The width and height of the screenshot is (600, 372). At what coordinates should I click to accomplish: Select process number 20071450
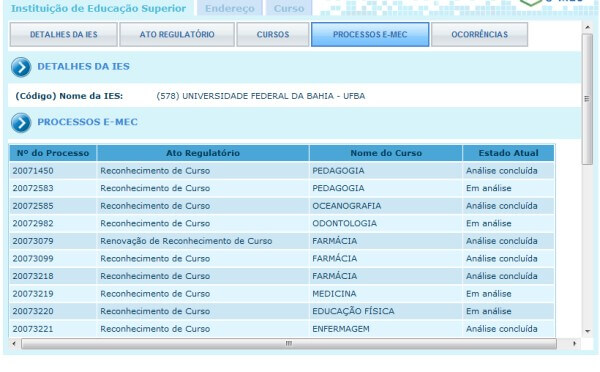click(x=33, y=171)
